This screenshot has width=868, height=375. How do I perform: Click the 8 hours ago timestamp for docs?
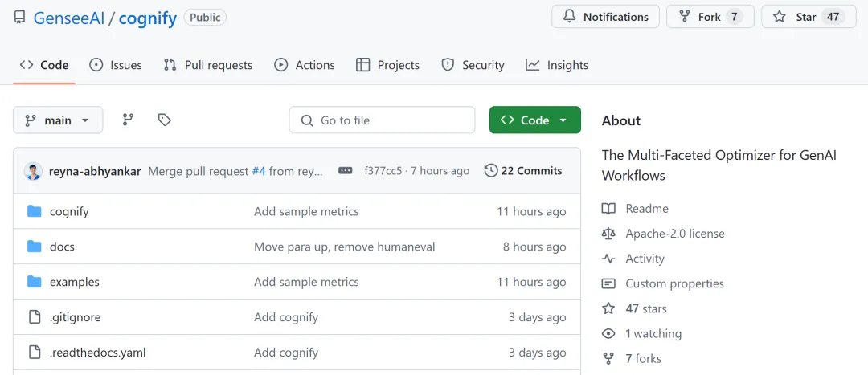(x=534, y=247)
